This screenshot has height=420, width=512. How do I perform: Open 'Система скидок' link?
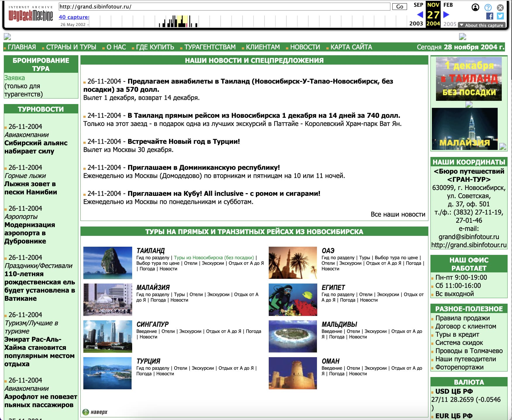459,343
